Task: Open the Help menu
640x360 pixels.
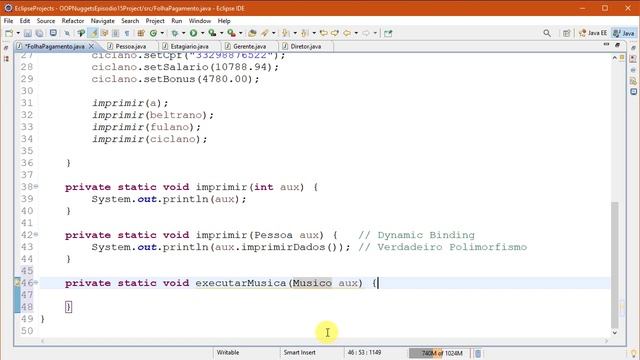Action: pos(224,21)
